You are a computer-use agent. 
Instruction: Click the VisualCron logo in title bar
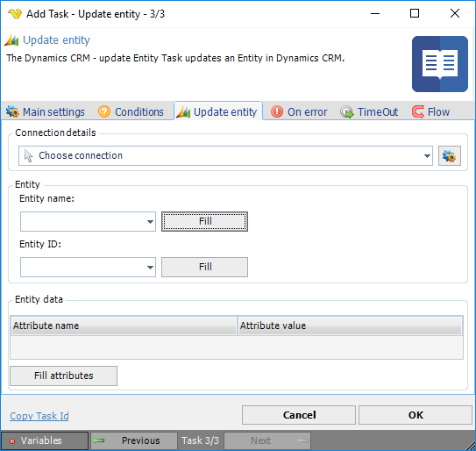[15, 14]
